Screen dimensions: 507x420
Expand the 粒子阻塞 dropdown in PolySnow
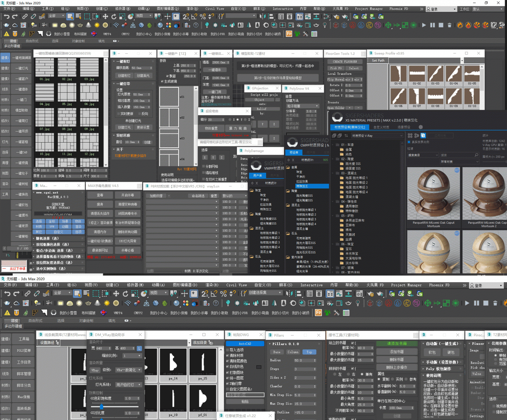coord(302,106)
